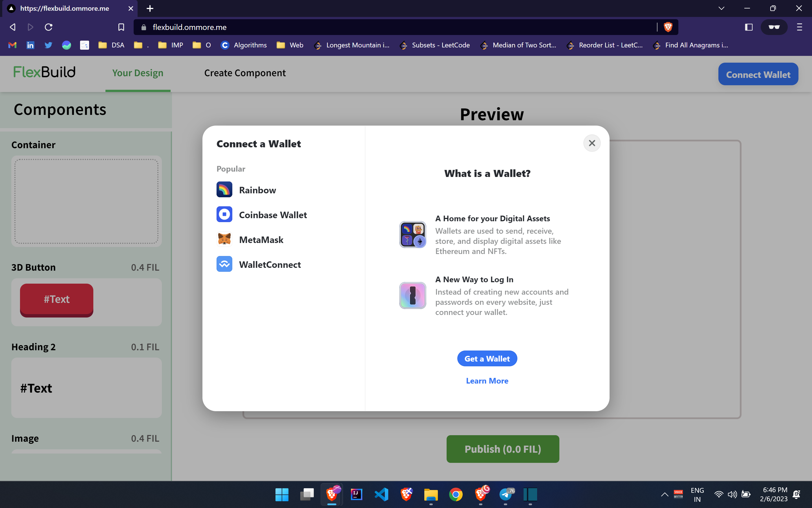Reload the page with refresh icon
The image size is (812, 508).
point(48,27)
